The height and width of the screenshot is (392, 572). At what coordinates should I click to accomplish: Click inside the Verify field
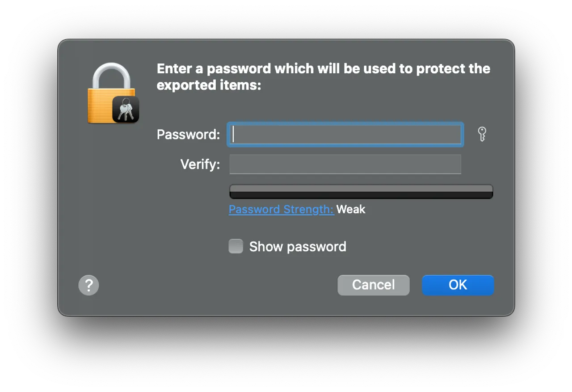pyautogui.click(x=344, y=164)
